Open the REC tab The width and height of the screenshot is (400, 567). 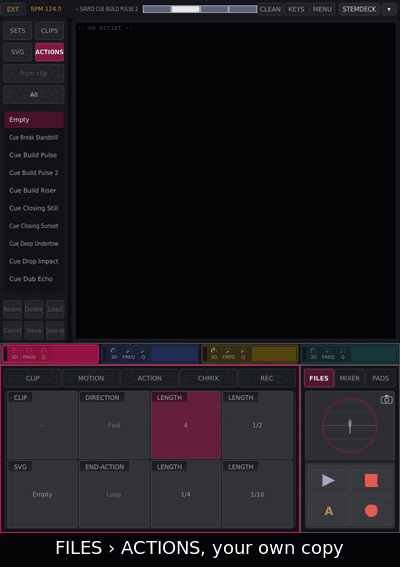267,378
